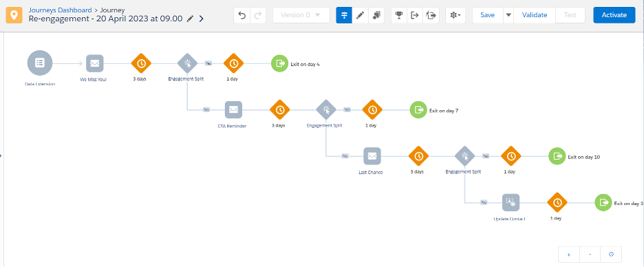Click the orange Journey Builder pin icon
This screenshot has width=644, height=267.
(14, 15)
